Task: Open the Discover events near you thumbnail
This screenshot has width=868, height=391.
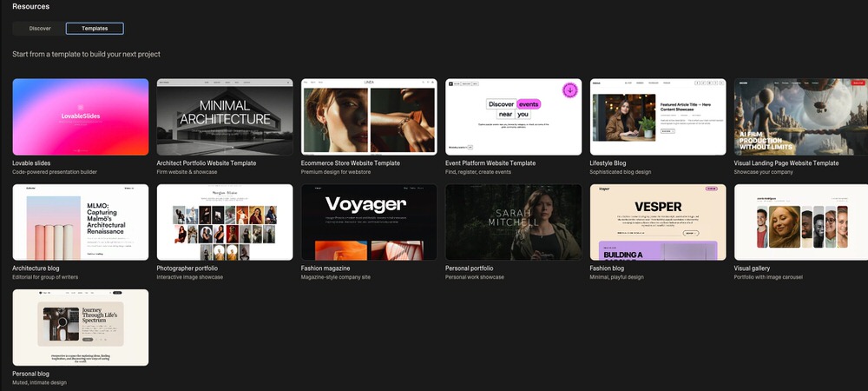Action: click(x=513, y=116)
